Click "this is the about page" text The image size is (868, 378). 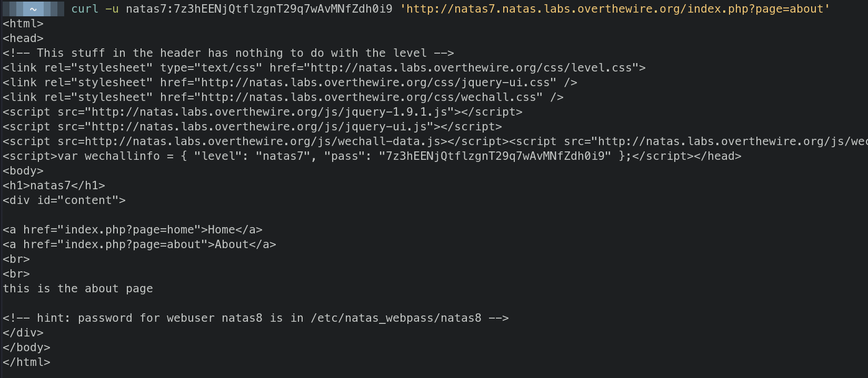(x=78, y=289)
